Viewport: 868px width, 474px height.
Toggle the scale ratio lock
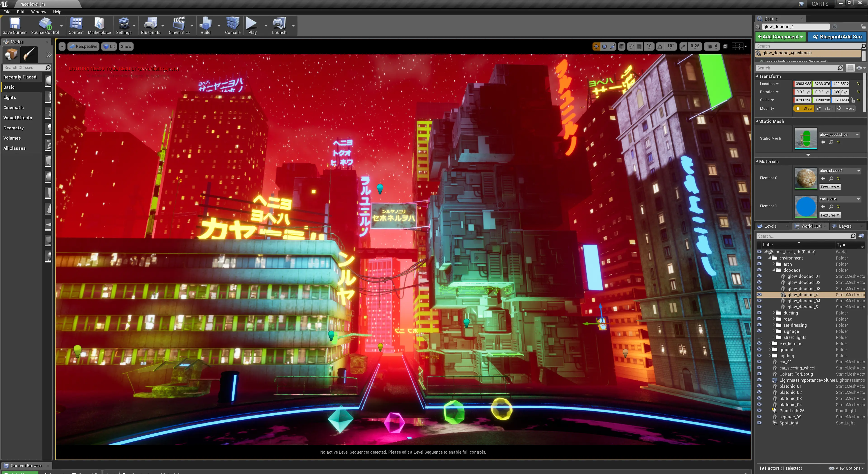click(x=852, y=100)
